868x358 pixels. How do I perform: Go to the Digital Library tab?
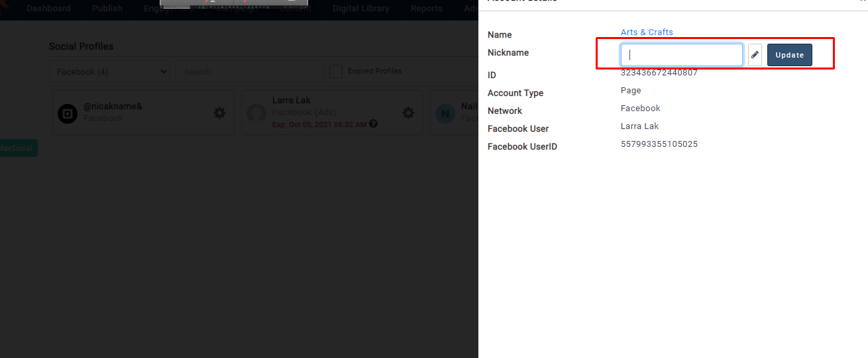pos(360,9)
